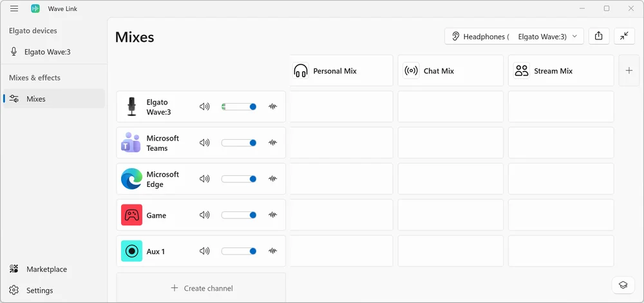The image size is (644, 303).
Task: Open the Headphones output device dropdown
Action: click(514, 37)
